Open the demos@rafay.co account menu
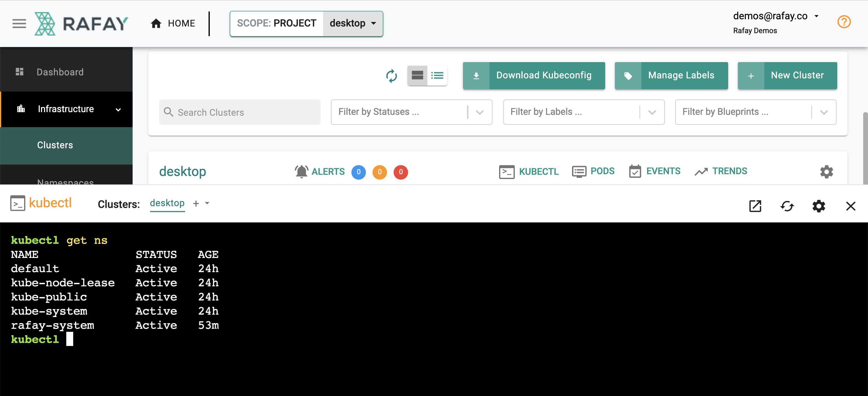 click(x=775, y=16)
